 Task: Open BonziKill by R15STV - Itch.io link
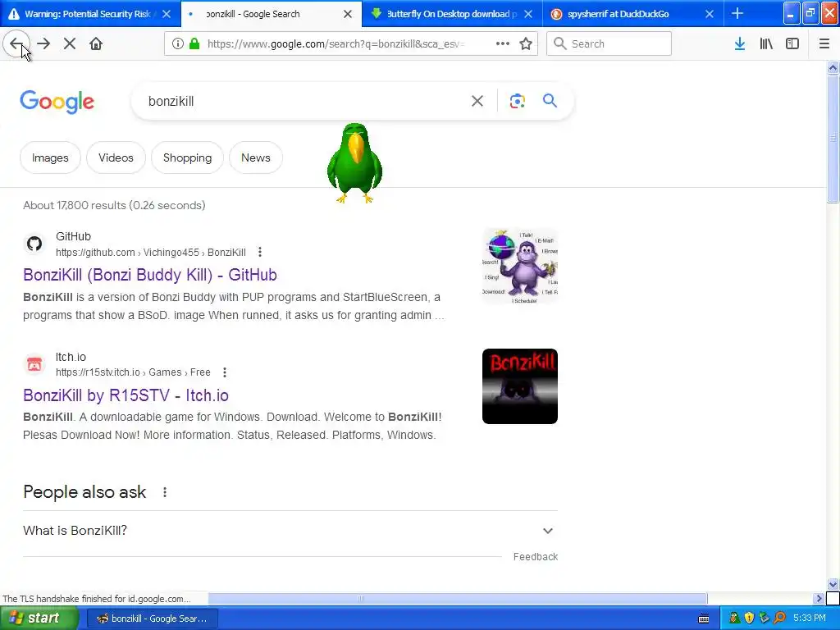click(x=126, y=395)
